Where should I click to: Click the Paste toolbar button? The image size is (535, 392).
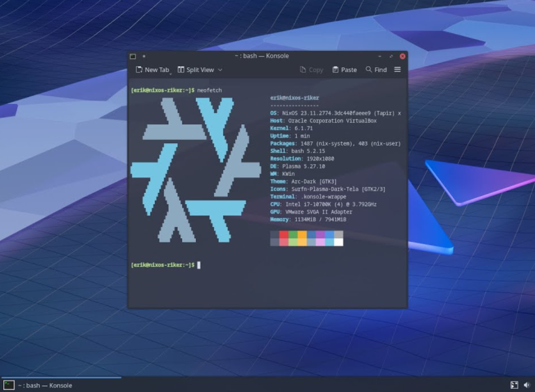(344, 70)
